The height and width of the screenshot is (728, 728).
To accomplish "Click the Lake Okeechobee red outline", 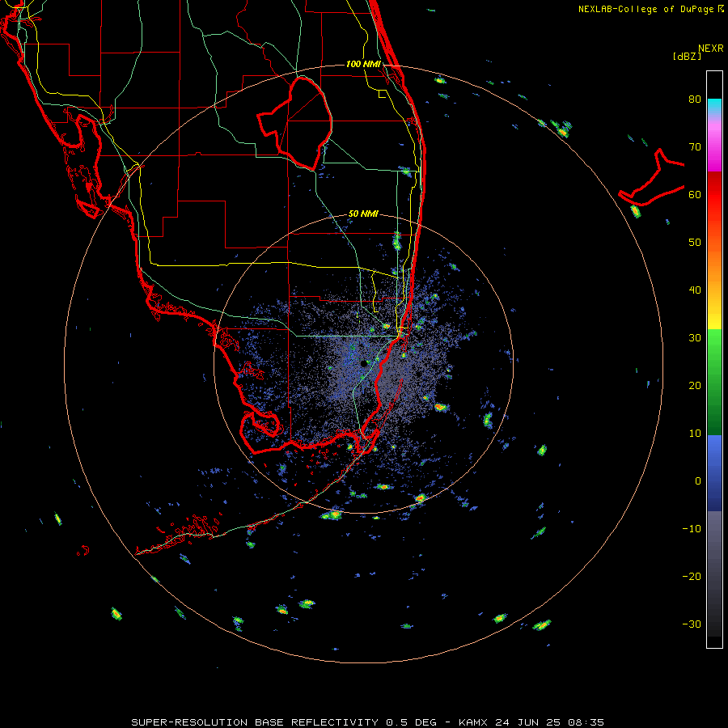I will coord(294,123).
